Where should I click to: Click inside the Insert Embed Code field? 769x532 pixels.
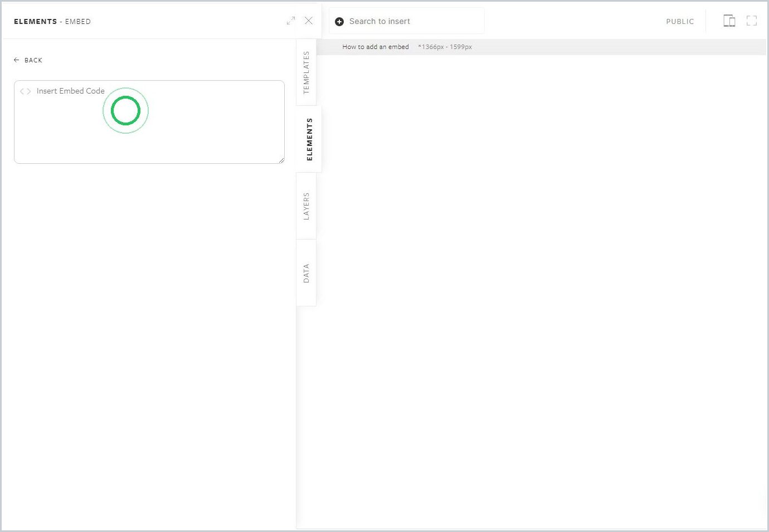coord(149,122)
